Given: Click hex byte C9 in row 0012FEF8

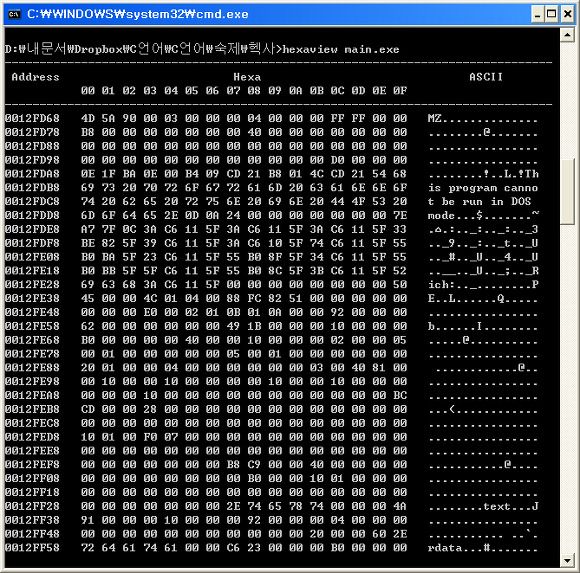Looking at the screenshot, I should tap(254, 465).
